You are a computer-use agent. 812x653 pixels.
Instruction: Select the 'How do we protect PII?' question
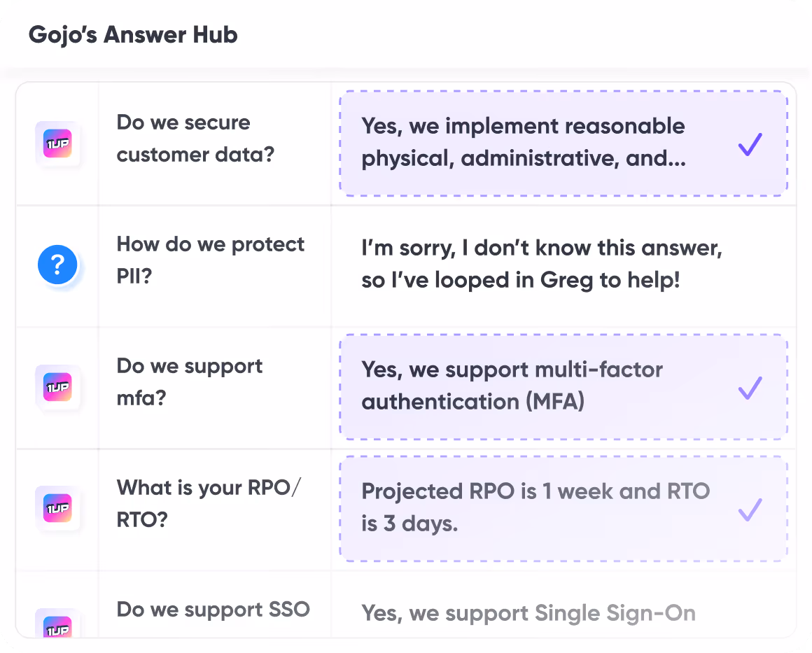pos(210,260)
